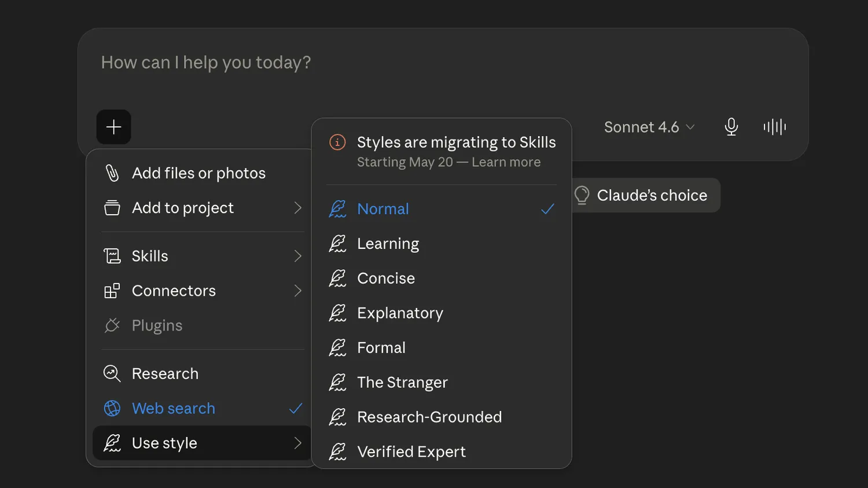Expand the Skills submenu arrow
This screenshot has height=488, width=868.
pos(297,256)
